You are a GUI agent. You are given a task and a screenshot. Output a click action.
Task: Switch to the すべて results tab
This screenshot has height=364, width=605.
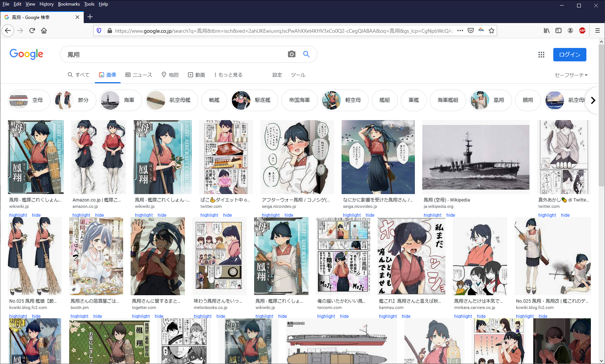tap(79, 75)
